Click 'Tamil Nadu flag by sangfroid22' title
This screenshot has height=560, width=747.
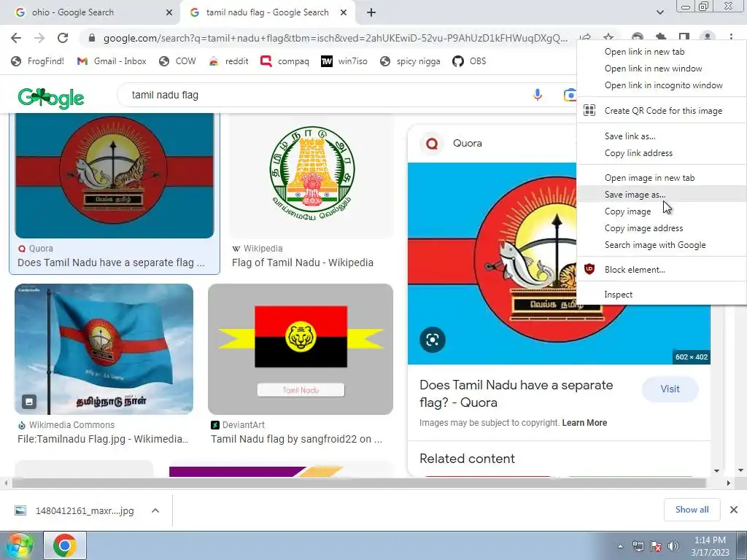(296, 439)
